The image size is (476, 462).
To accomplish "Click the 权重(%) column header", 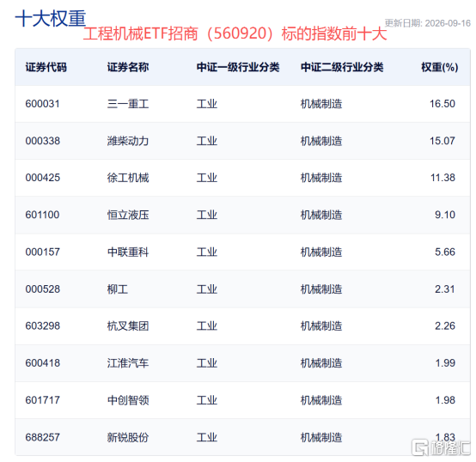I will coord(440,67).
